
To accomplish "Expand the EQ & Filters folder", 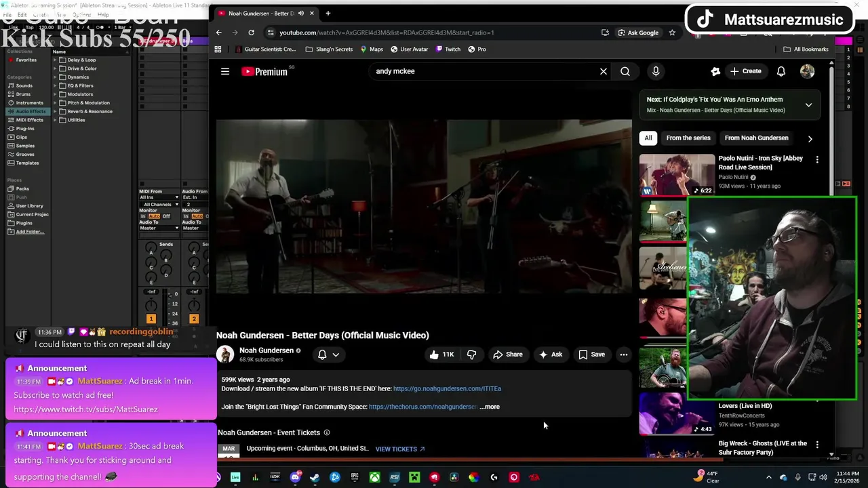I will pos(55,85).
